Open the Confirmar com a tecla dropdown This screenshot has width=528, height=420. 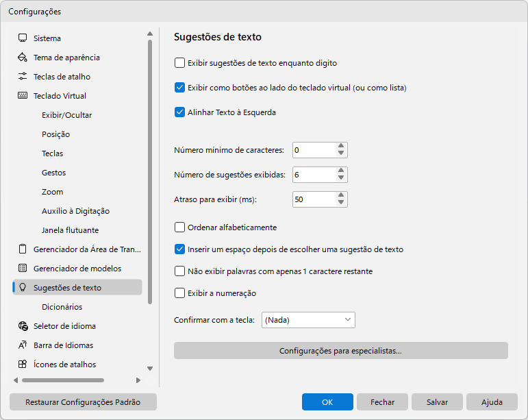click(308, 320)
